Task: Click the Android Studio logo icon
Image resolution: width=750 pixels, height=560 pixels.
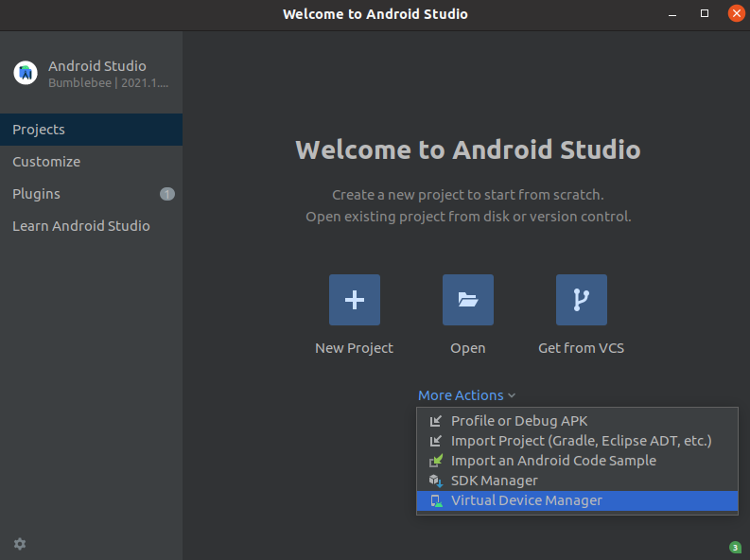Action: coord(26,73)
